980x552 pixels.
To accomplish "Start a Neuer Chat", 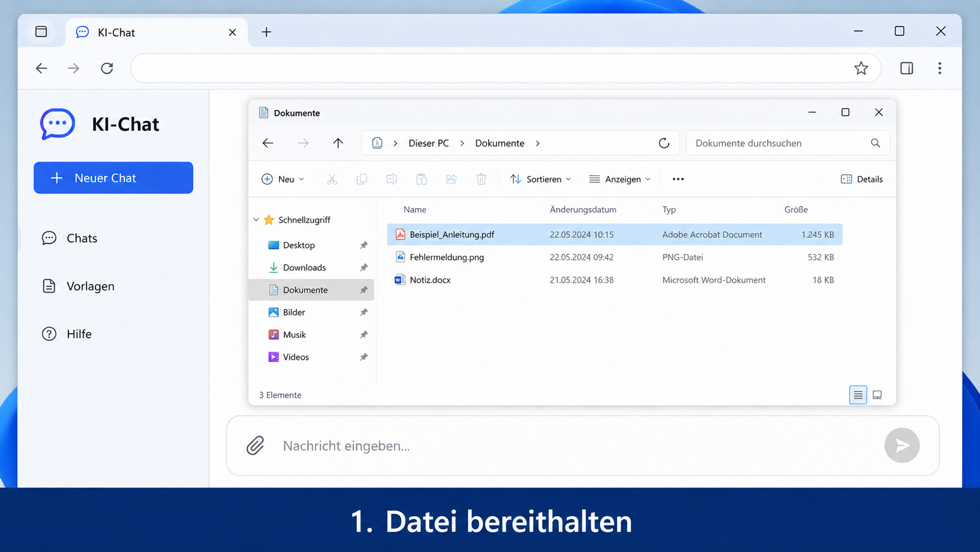I will pos(113,178).
